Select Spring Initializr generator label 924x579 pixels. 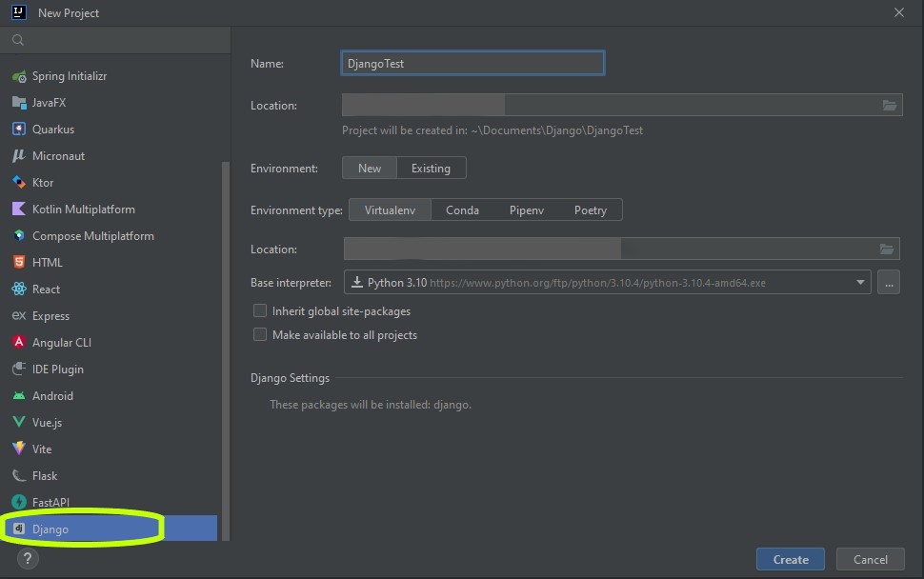pos(70,76)
